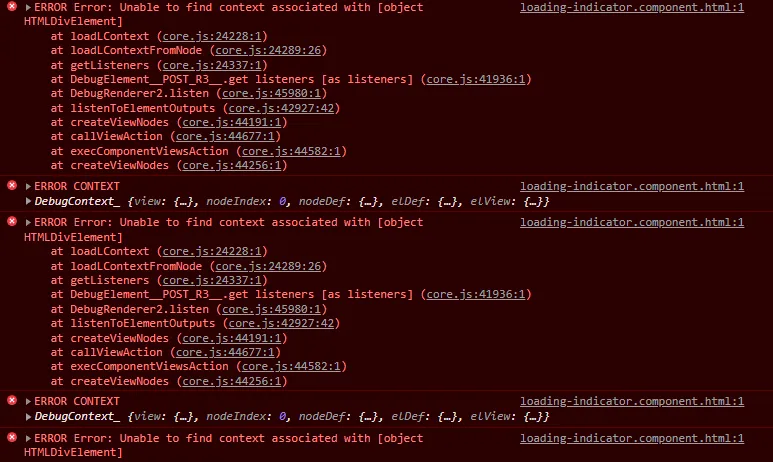Click the error icon of the second ERROR Error entry
The height and width of the screenshot is (462, 773).
pyautogui.click(x=12, y=221)
